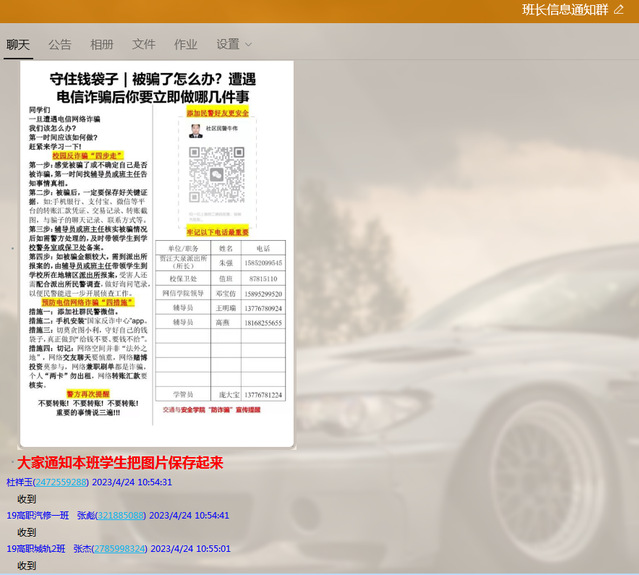
Task: Click sender name 张杰
Action: 83,548
